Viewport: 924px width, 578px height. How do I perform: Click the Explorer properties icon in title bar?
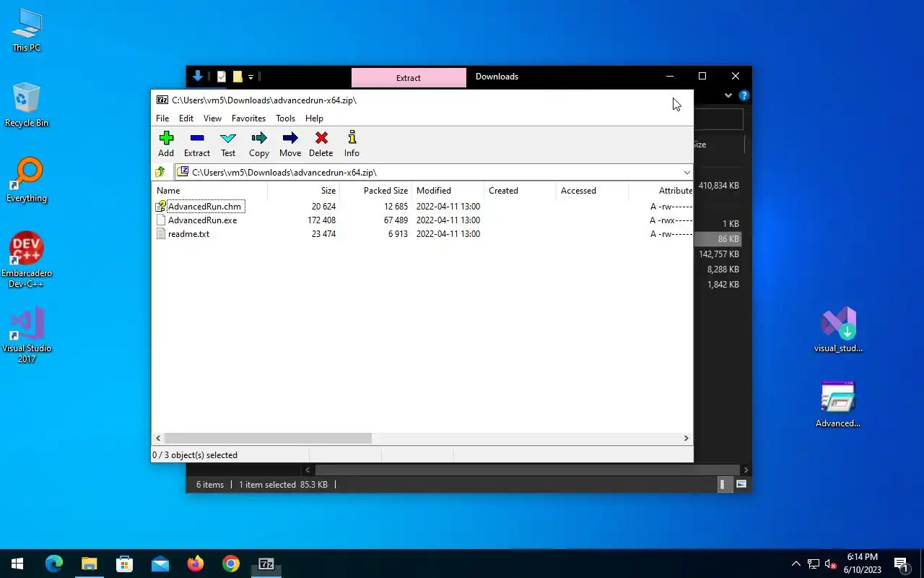click(222, 77)
